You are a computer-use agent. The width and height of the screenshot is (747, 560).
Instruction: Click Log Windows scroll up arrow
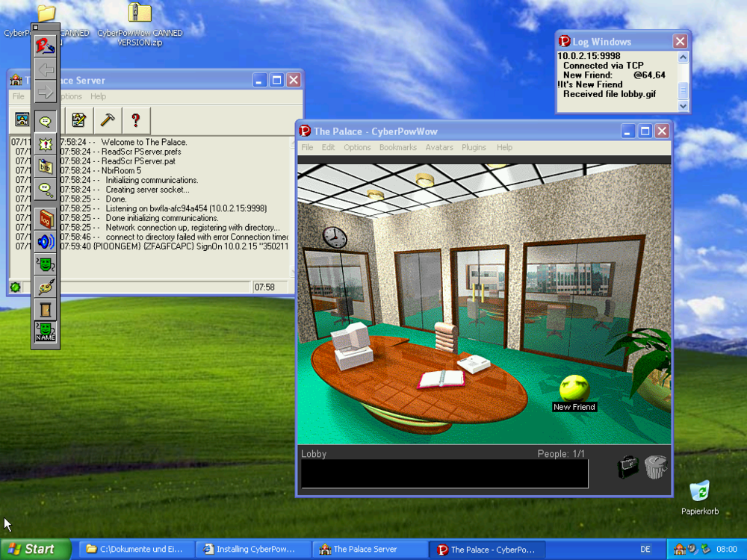[x=683, y=57]
